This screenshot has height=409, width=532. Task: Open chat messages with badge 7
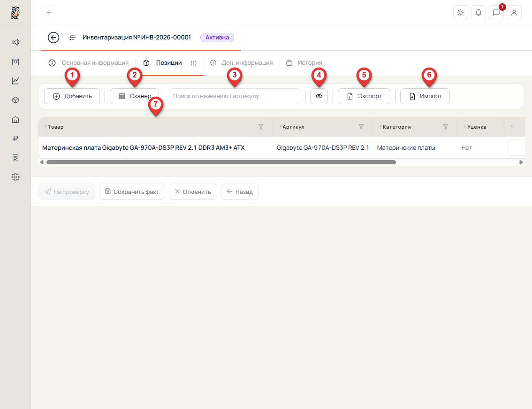pos(496,13)
